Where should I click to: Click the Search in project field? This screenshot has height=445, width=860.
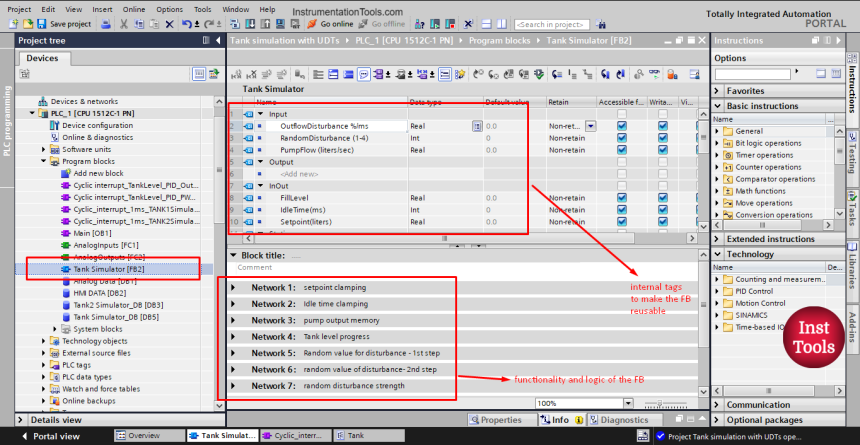point(552,25)
